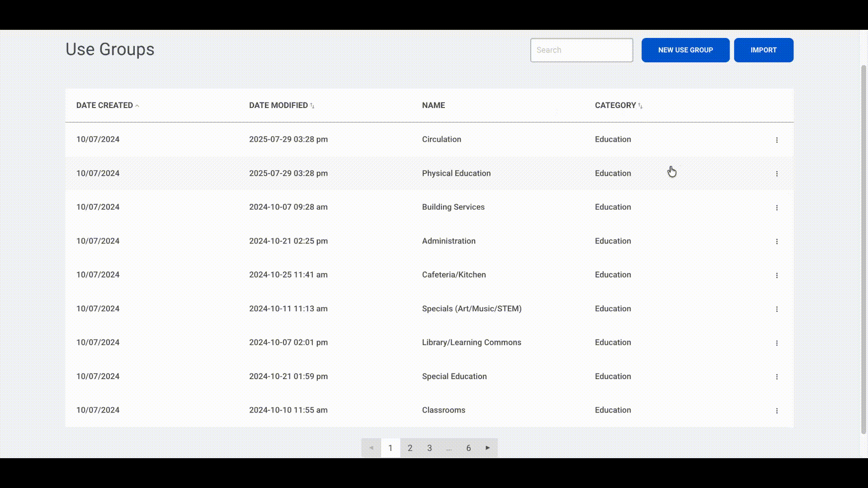
Task: Select the Specials (Art/Music/STEM) name cell
Action: tap(472, 309)
